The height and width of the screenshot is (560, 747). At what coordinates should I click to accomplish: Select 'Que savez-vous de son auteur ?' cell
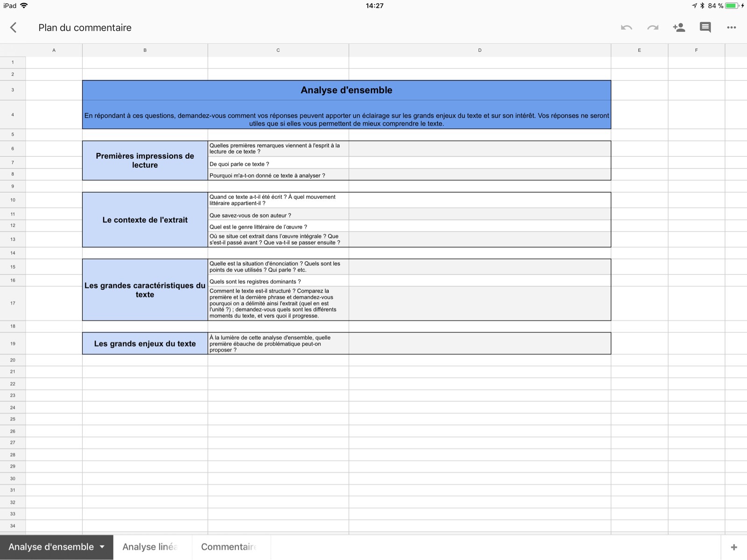pos(278,214)
